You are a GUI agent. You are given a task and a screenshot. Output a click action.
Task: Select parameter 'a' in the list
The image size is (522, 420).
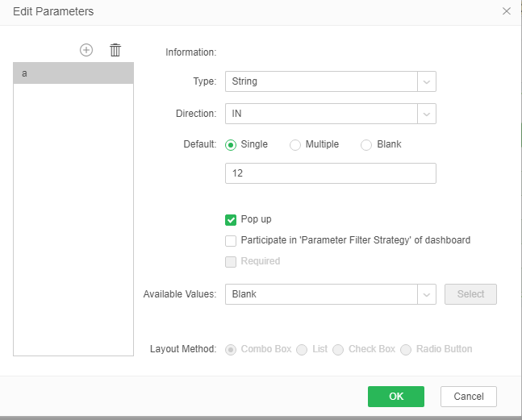[x=73, y=73]
